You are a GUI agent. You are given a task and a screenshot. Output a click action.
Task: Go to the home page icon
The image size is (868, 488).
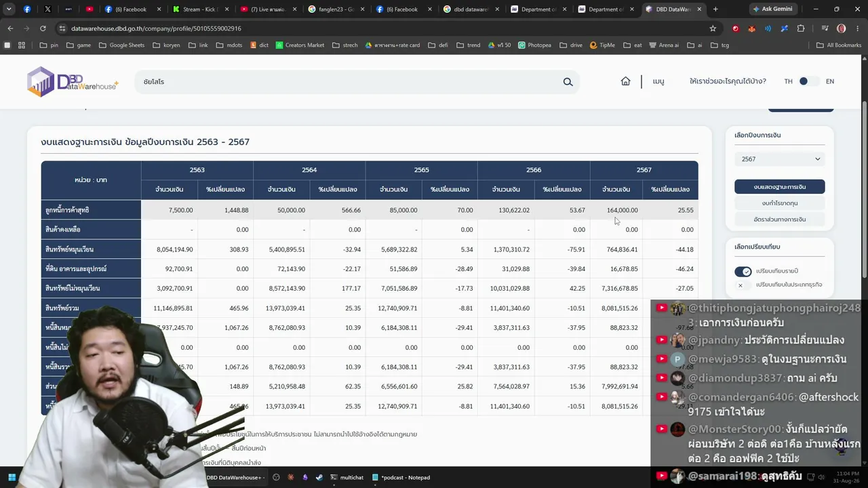tap(625, 81)
